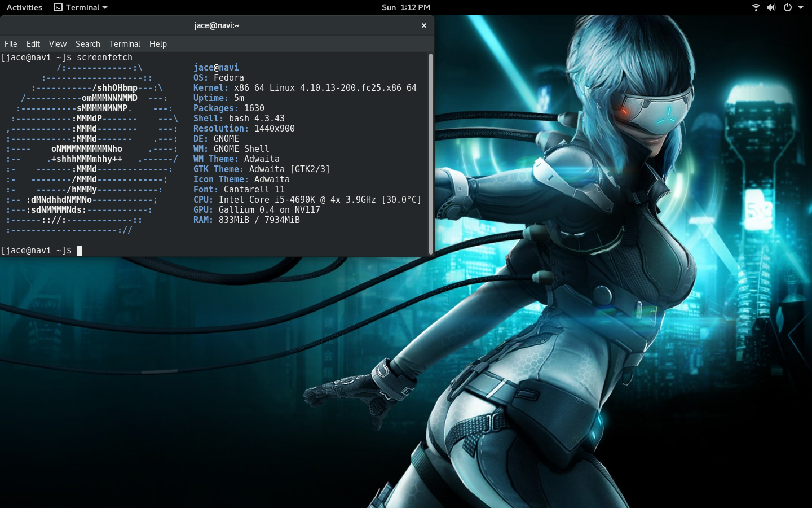The width and height of the screenshot is (812, 508).
Task: Click the Wi-Fi status icon
Action: click(x=756, y=7)
